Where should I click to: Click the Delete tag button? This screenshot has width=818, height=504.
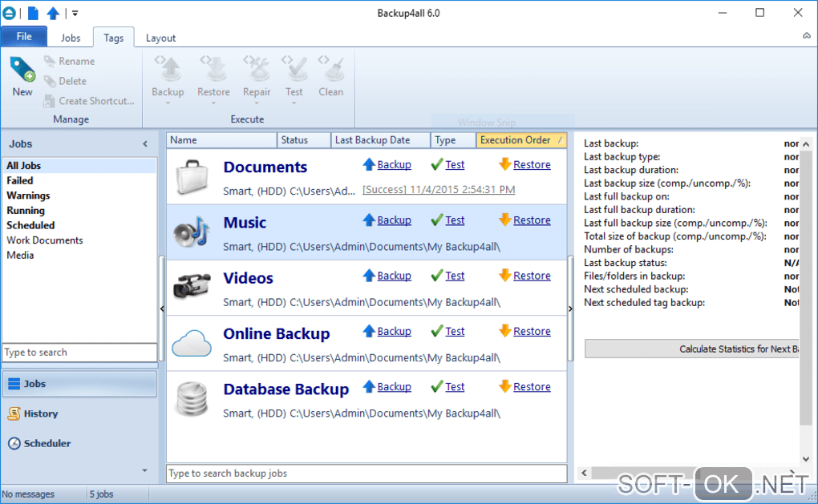(x=65, y=81)
